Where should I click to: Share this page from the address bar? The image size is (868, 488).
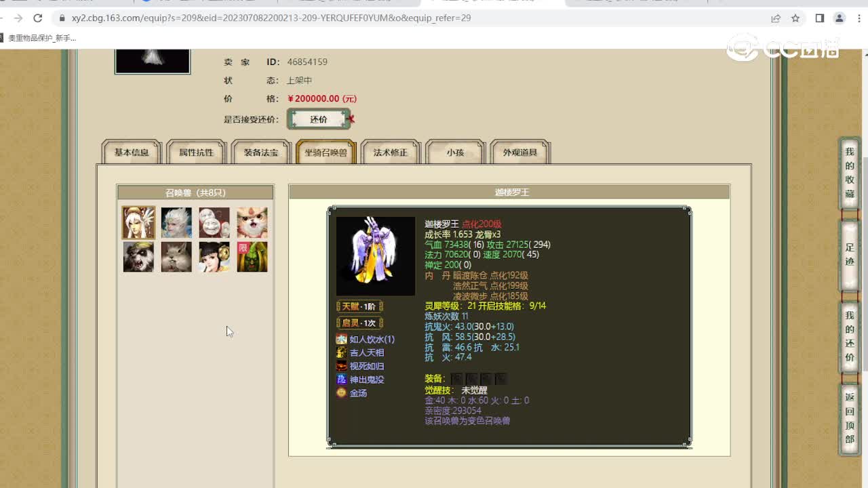point(776,18)
